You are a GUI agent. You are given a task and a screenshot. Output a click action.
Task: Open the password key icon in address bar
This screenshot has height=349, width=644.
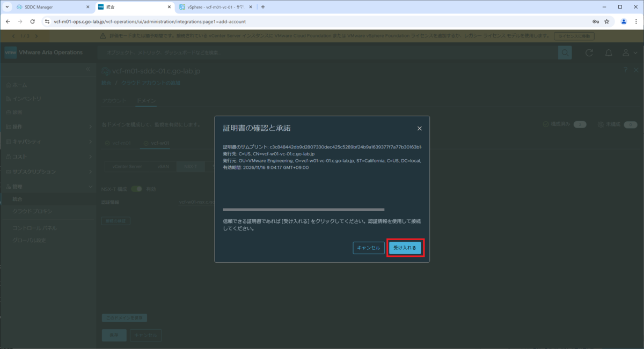click(x=596, y=22)
